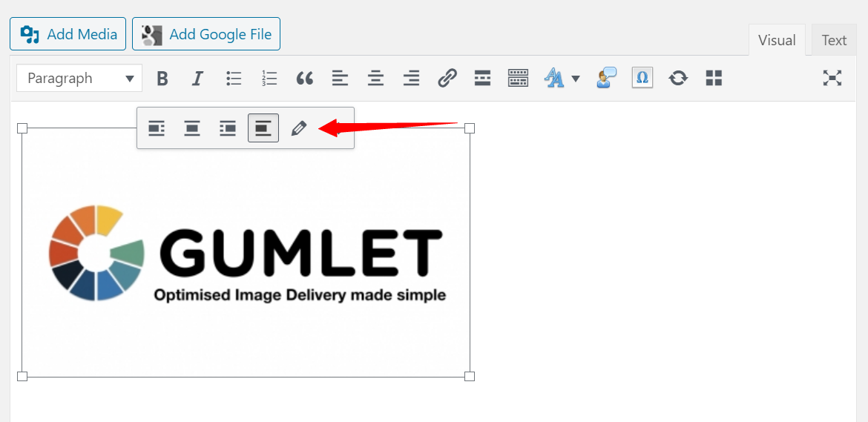
Task: Align text left in main toolbar
Action: (x=340, y=78)
